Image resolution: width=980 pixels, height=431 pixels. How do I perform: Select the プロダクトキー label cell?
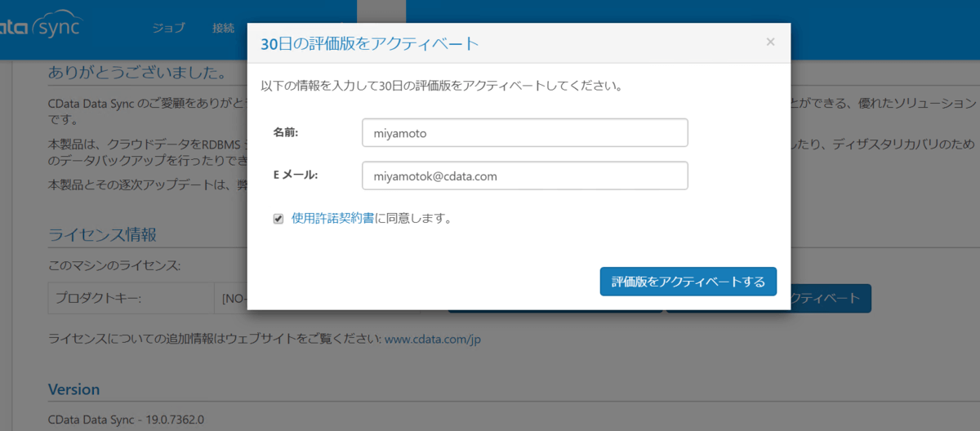130,298
